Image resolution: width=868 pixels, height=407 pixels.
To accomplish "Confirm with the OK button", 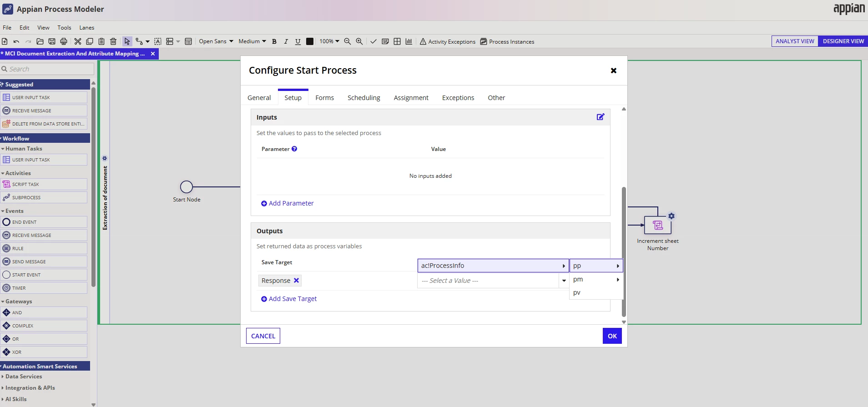I will (612, 336).
